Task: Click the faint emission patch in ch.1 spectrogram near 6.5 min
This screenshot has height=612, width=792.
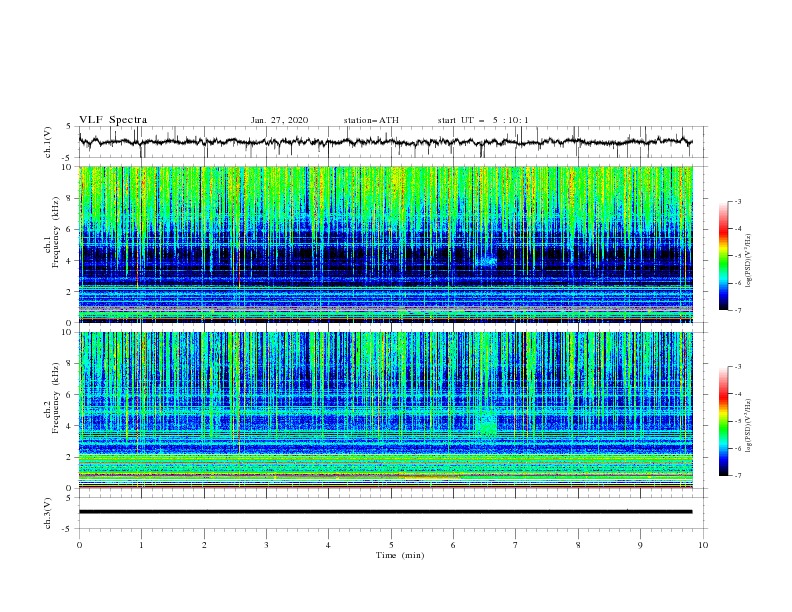Action: click(x=487, y=261)
